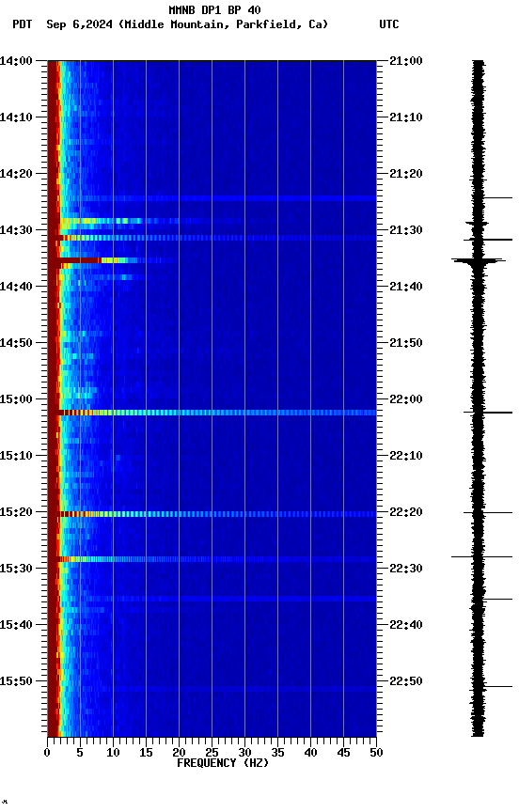The height and width of the screenshot is (812, 519).
Task: Click the 21:10 UTC time label
Action: pos(406,117)
